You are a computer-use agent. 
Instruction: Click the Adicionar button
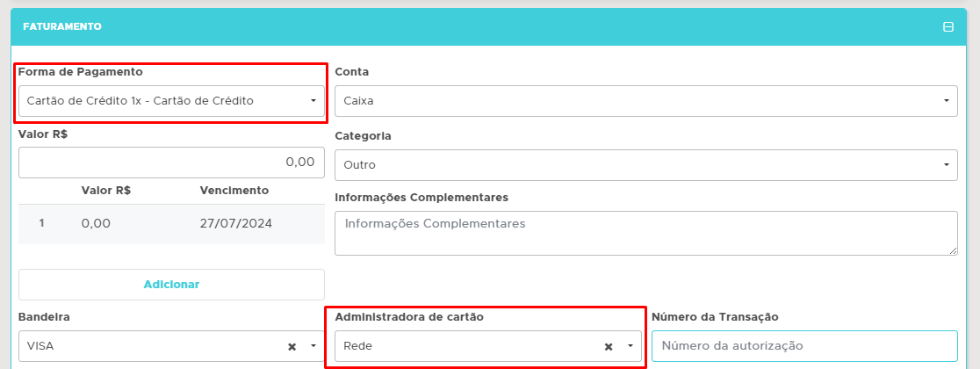[x=171, y=285]
